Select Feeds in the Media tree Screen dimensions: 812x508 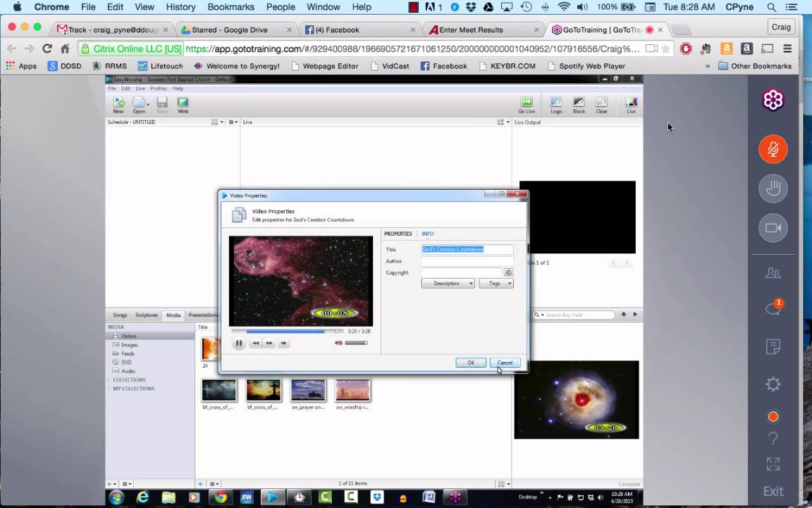(x=128, y=353)
